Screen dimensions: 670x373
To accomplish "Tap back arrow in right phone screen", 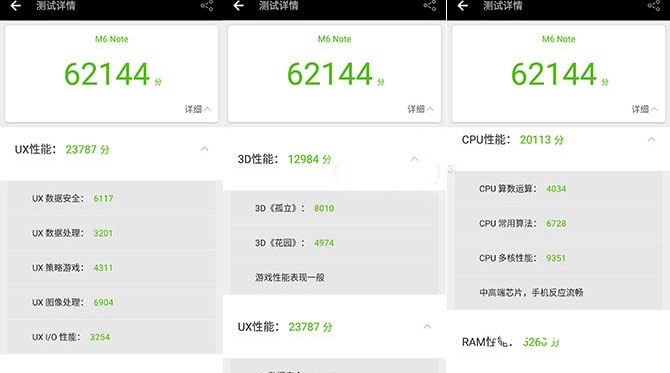I will click(463, 6).
